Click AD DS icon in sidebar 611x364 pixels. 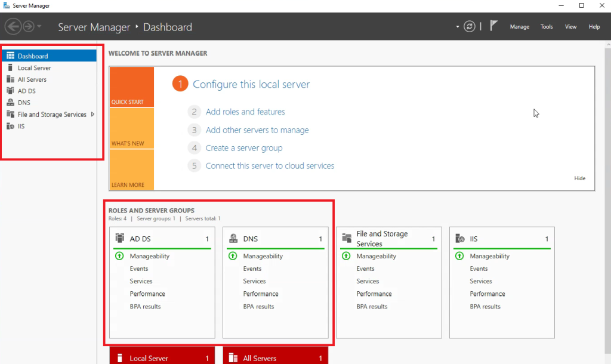pyautogui.click(x=11, y=91)
